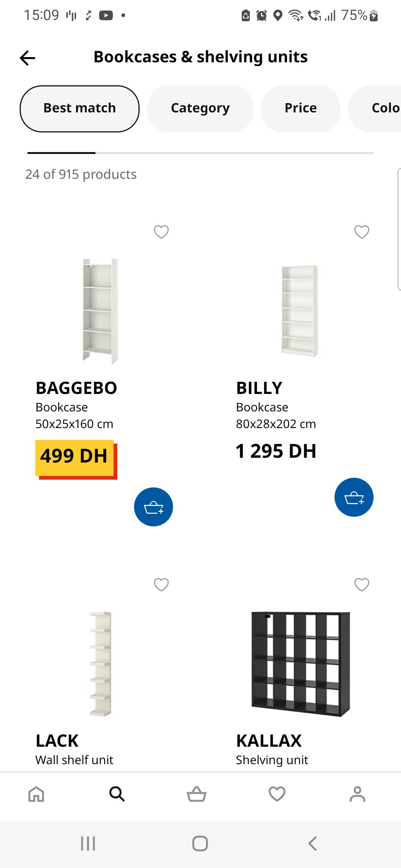Favourite the KALLAX shelving unit
401x868 pixels.
tap(362, 585)
